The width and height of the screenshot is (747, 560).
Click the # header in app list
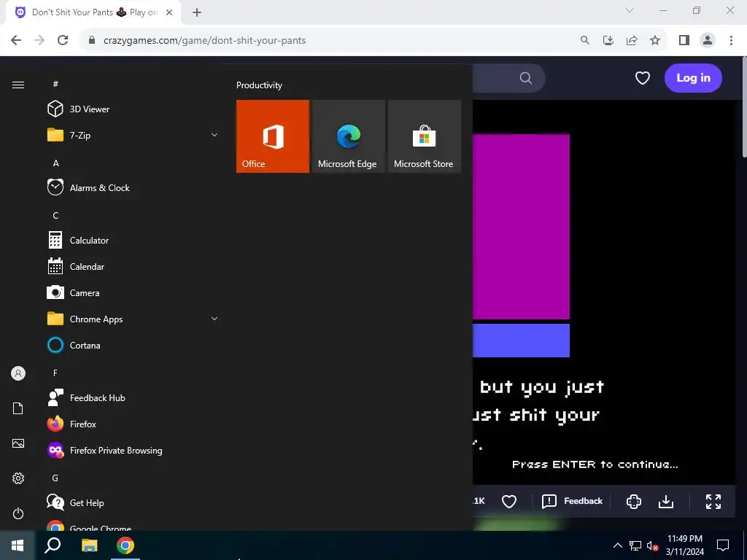pyautogui.click(x=55, y=84)
